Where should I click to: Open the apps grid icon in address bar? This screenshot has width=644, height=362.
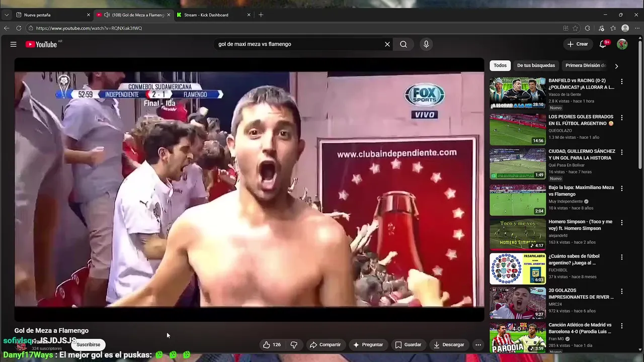(566, 28)
